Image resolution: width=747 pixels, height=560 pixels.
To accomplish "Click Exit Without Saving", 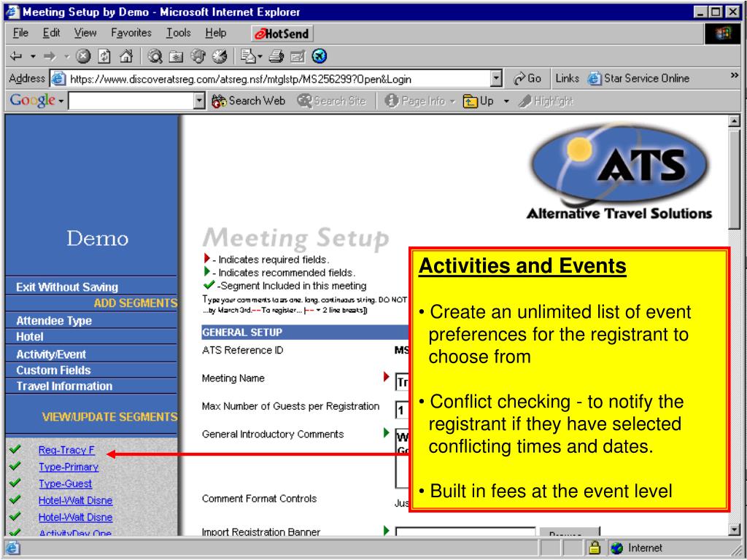I will click(x=67, y=287).
